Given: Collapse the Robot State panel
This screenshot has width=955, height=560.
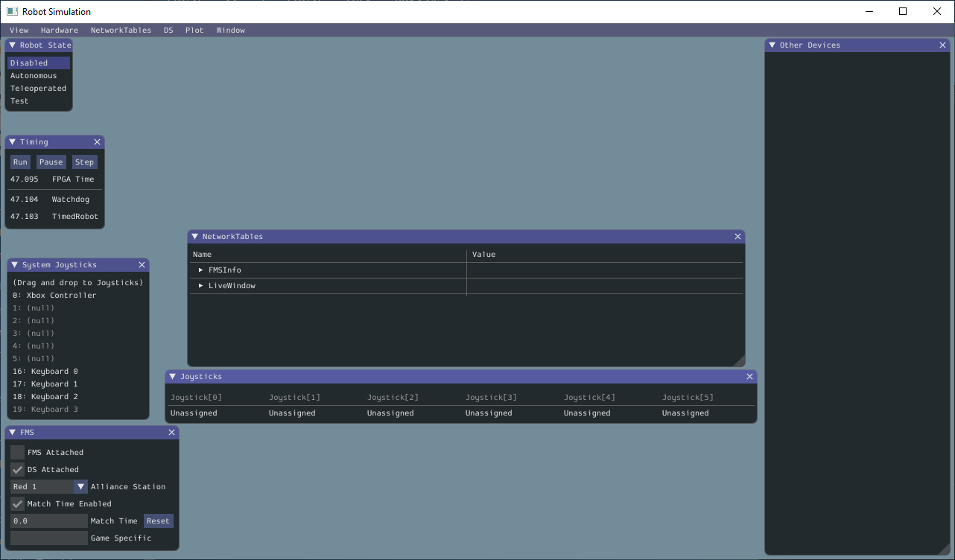Looking at the screenshot, I should pyautogui.click(x=11, y=45).
